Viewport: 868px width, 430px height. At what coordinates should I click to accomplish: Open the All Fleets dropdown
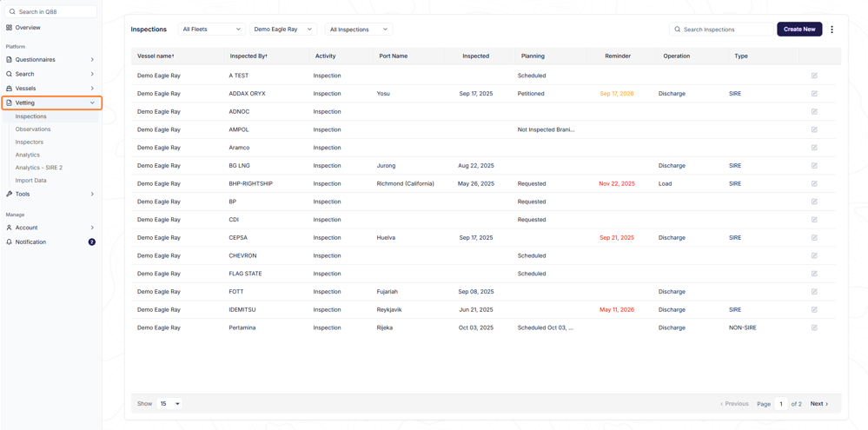(x=212, y=29)
